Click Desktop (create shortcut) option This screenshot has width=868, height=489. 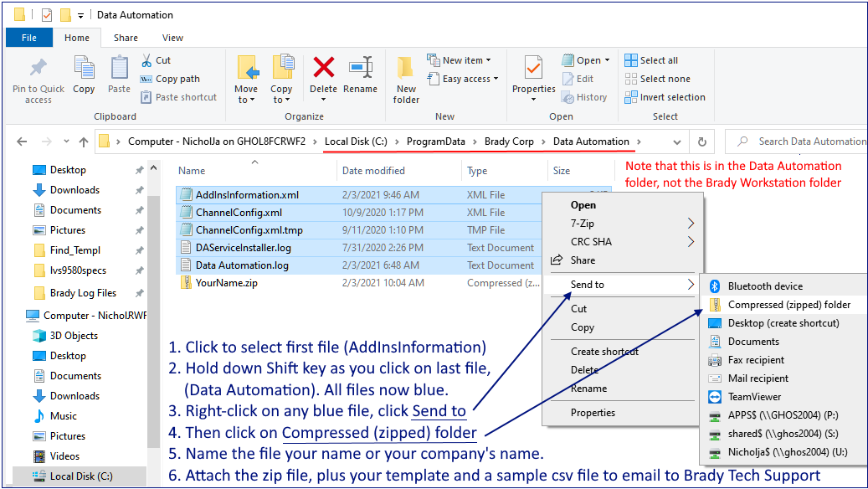pyautogui.click(x=783, y=323)
